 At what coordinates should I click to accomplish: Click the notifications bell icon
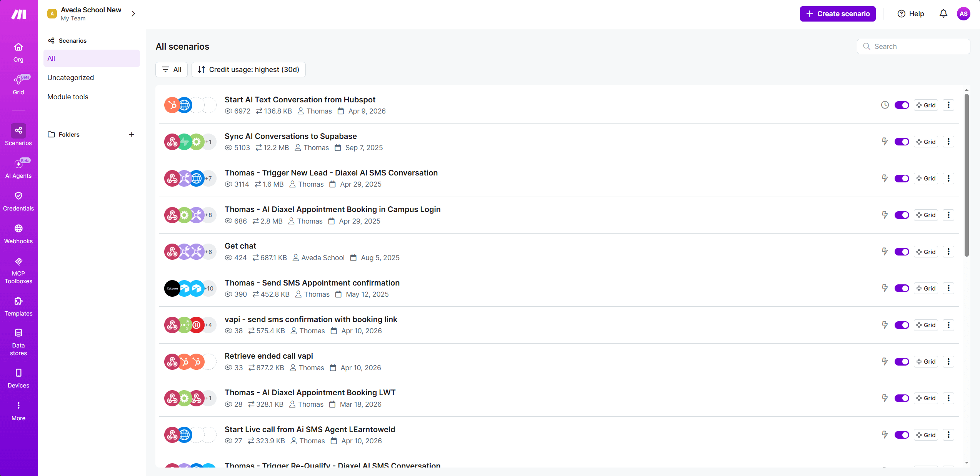[943, 14]
